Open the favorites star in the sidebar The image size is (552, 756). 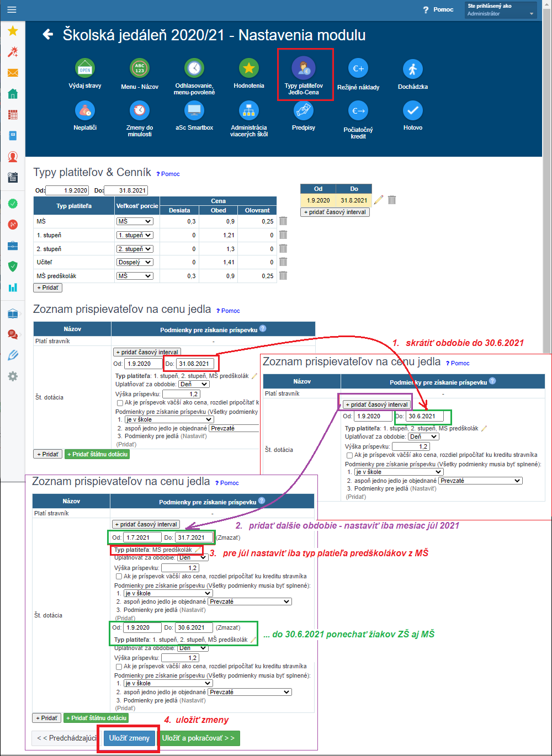point(13,31)
